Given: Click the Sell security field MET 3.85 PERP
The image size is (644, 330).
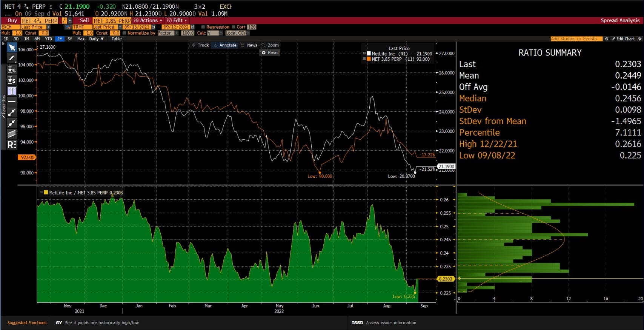Looking at the screenshot, I should [x=112, y=21].
